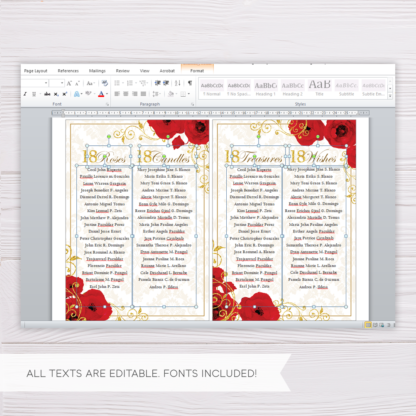Screen dimensions: 416x416
Task: Open the Font dialog launcher
Action: coord(107,104)
